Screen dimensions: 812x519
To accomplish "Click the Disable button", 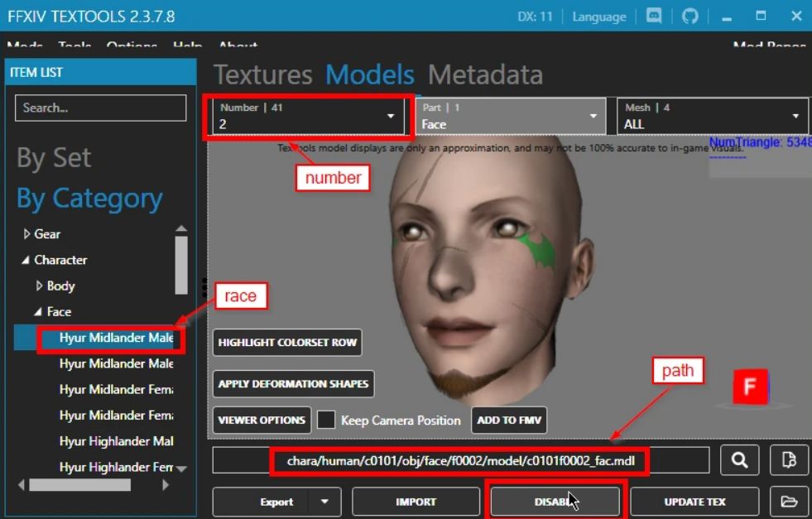I will click(x=555, y=502).
